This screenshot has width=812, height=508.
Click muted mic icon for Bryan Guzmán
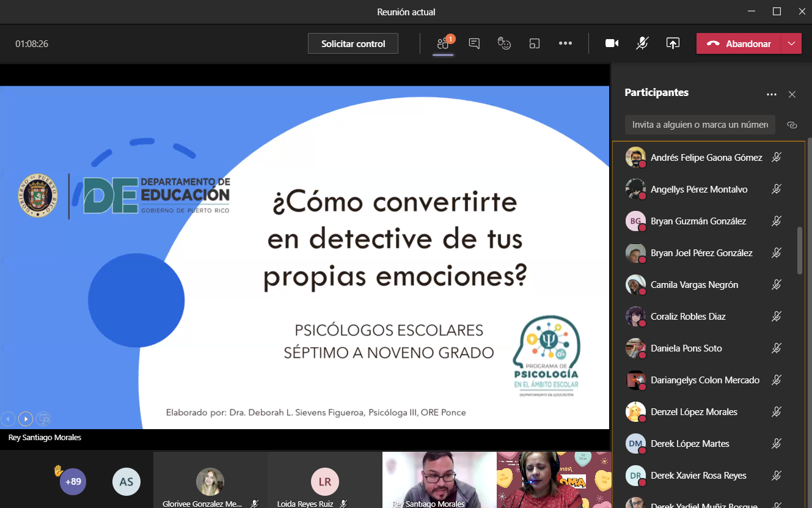[777, 221]
